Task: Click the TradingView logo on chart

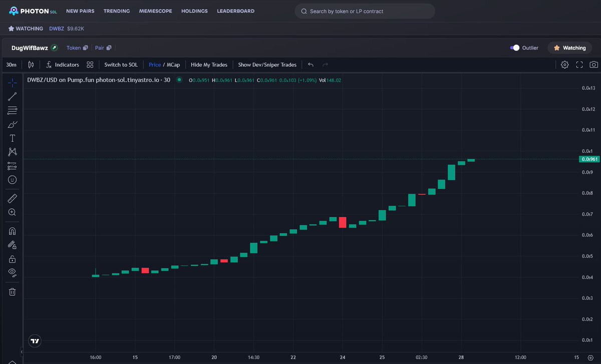Action: tap(35, 341)
